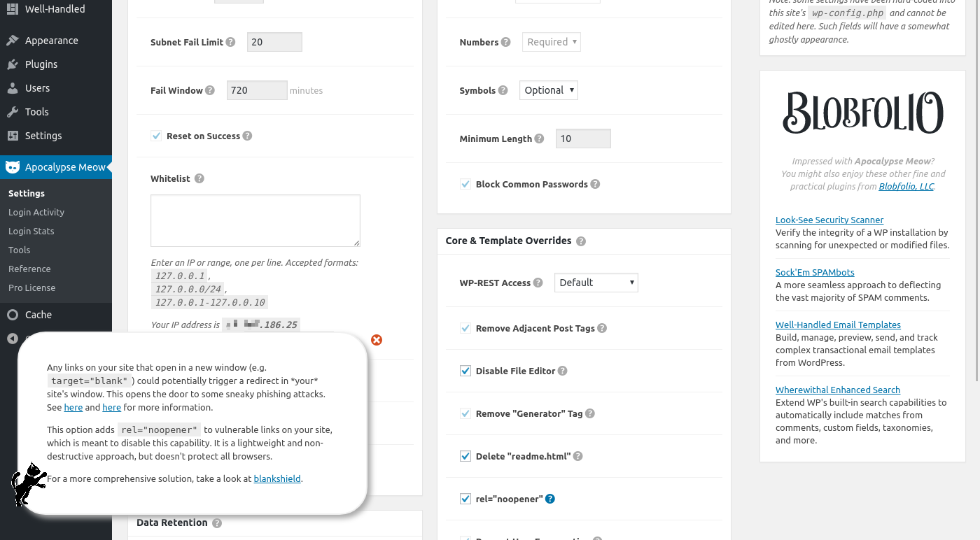Show help for Disable File Editor
The width and height of the screenshot is (980, 540).
(x=563, y=371)
